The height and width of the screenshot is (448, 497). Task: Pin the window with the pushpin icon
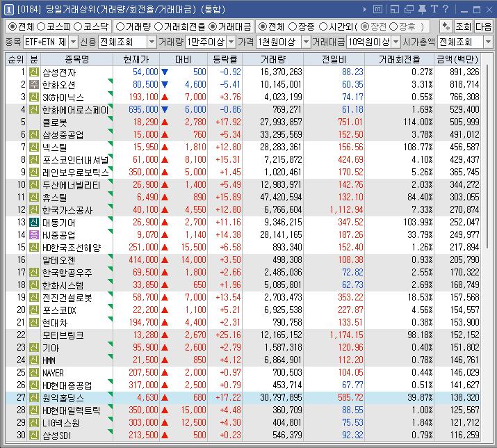422,10
